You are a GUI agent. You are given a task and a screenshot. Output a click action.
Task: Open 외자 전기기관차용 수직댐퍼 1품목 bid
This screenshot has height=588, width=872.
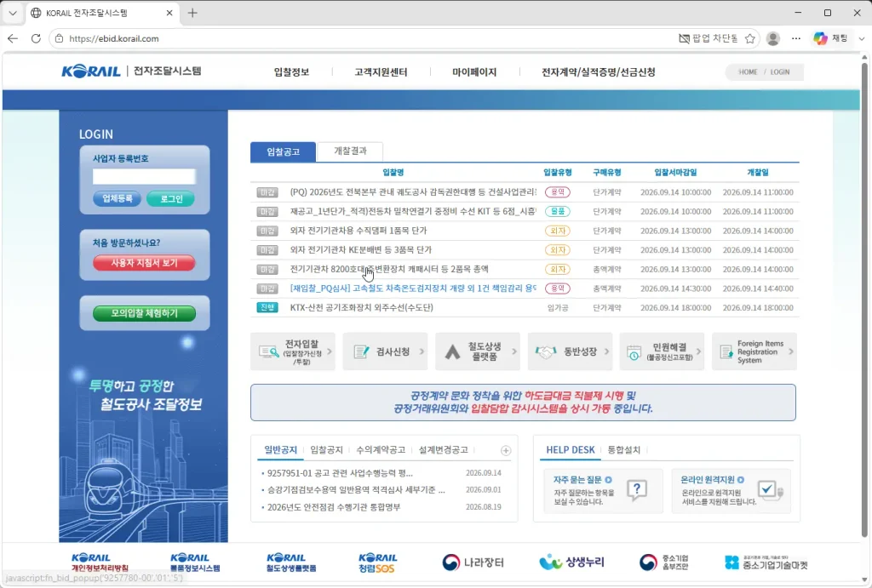tap(359, 230)
